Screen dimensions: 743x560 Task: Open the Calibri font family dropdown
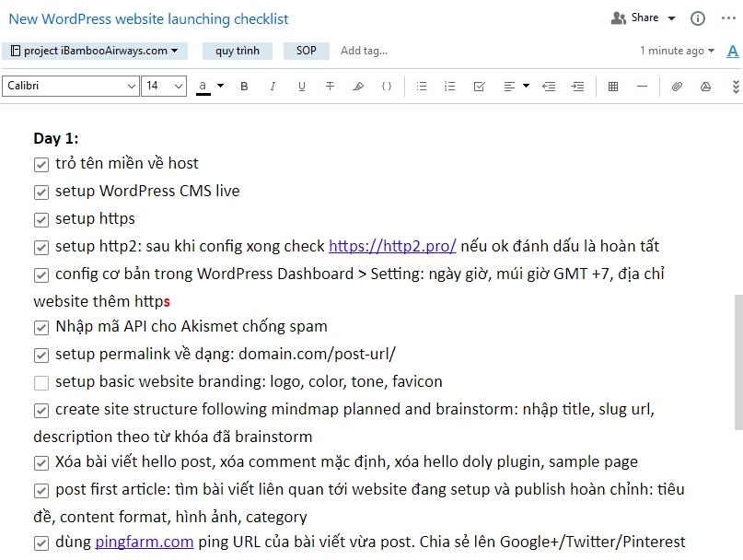[71, 87]
